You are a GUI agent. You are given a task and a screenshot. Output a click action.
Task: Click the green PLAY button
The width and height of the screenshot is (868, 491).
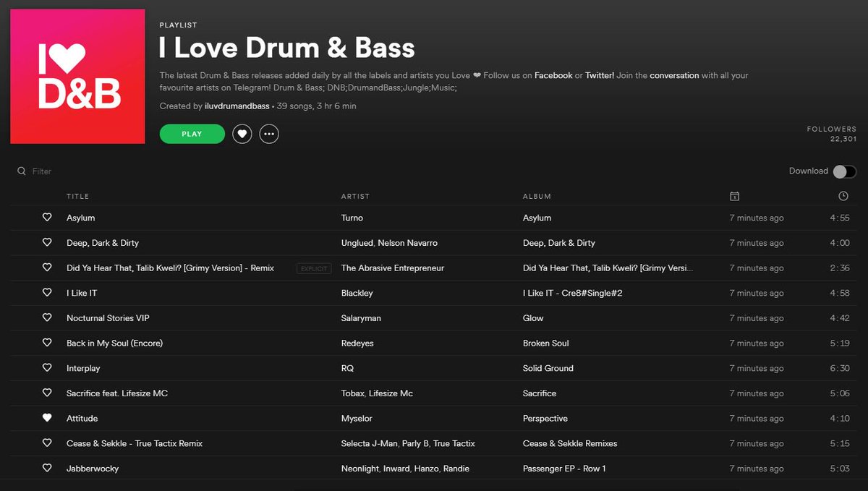192,134
